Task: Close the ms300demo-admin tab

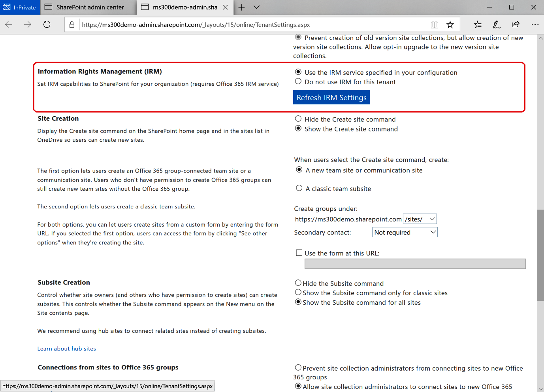Action: coord(226,7)
